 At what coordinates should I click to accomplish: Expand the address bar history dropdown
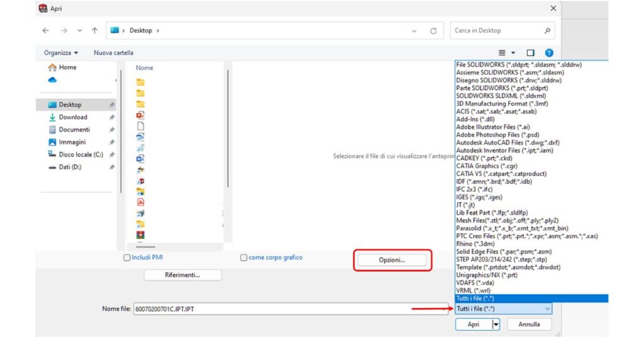pyautogui.click(x=414, y=31)
